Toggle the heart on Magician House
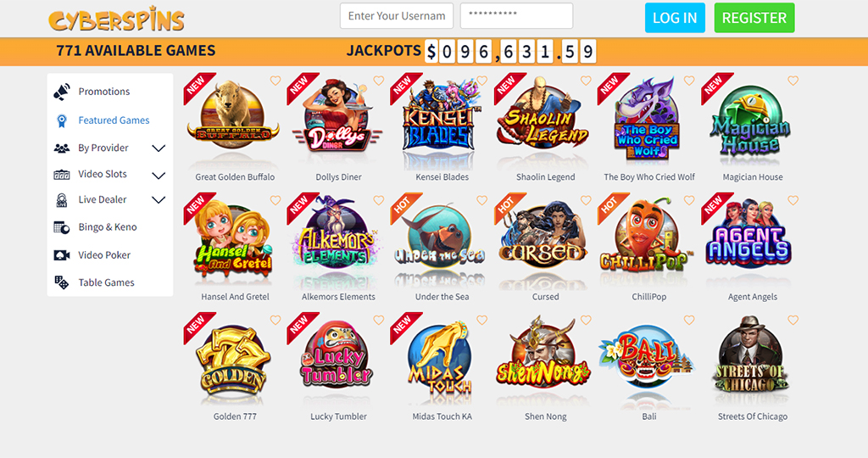The width and height of the screenshot is (868, 458). click(793, 81)
